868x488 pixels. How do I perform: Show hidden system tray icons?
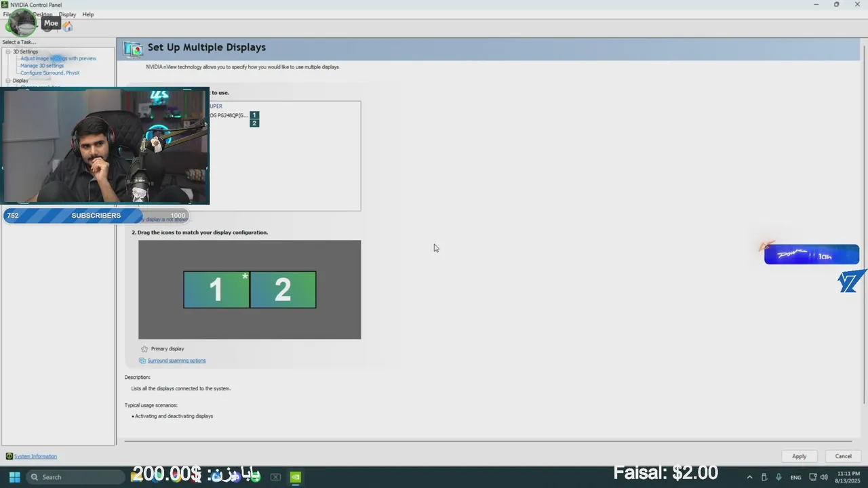tap(749, 477)
